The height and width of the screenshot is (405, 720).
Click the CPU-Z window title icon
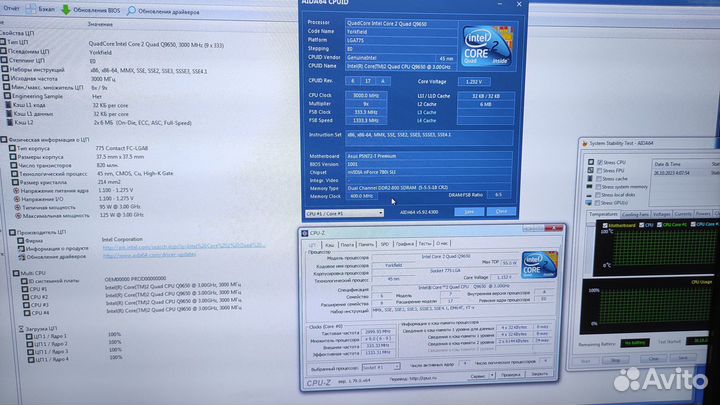[x=305, y=233]
